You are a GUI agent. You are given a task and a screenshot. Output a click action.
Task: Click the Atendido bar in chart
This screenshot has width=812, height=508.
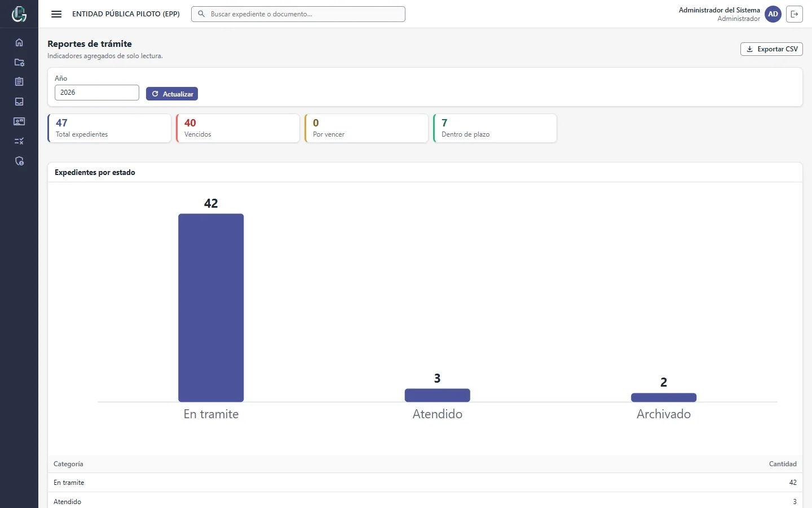tap(438, 395)
